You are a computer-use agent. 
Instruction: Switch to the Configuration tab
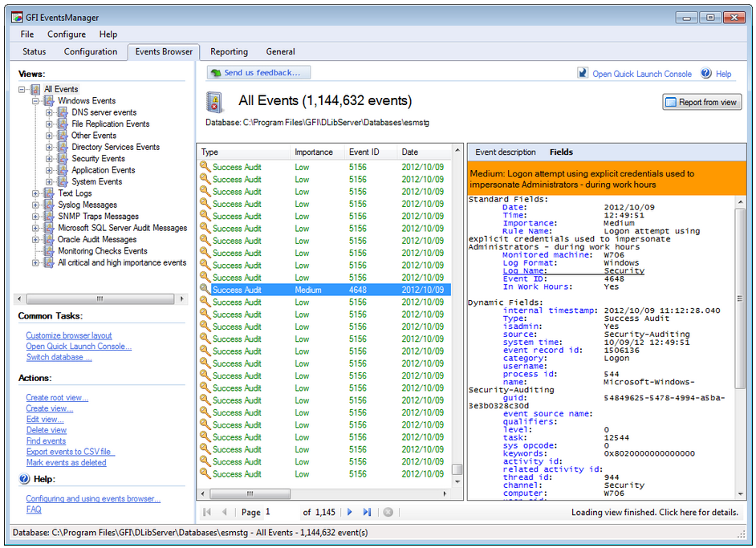(91, 51)
